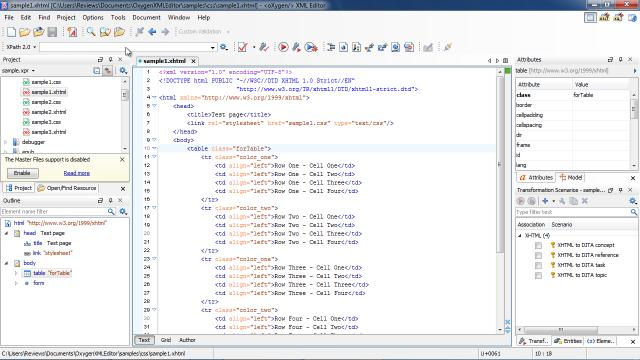The height and width of the screenshot is (360, 640).
Task: Add new transformation scenario plus icon
Action: (545, 201)
